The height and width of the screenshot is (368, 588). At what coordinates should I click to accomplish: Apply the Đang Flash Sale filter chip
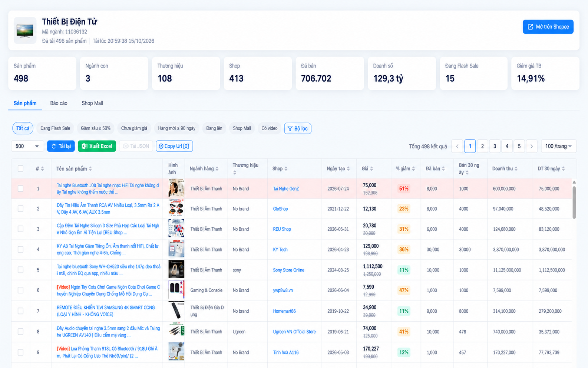[x=55, y=128]
